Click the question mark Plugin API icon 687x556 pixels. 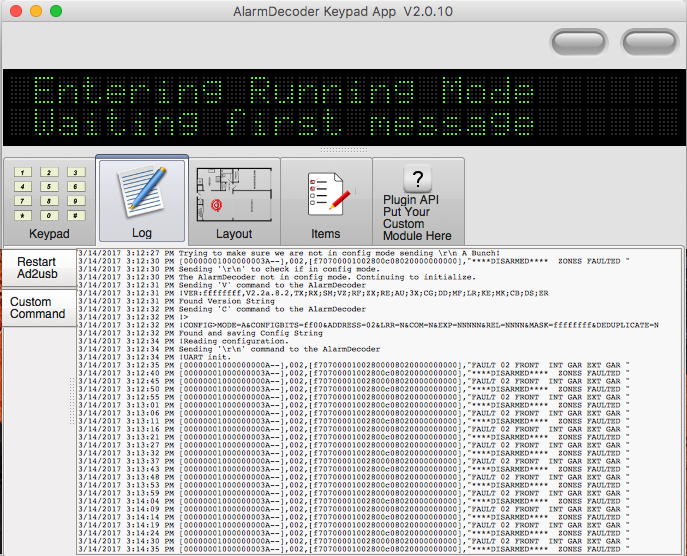click(x=418, y=178)
